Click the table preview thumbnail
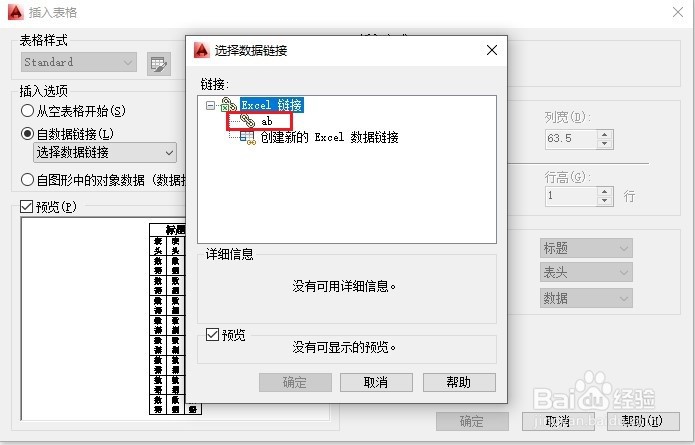This screenshot has width=695, height=445. (x=176, y=318)
